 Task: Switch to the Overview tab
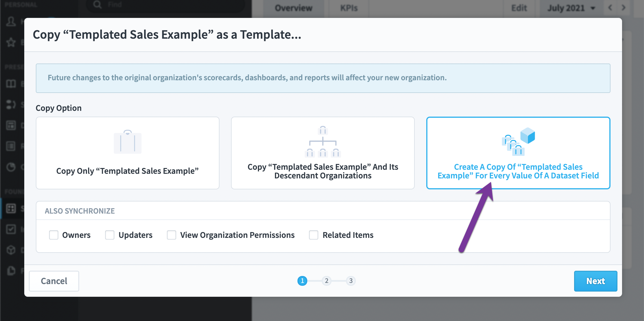293,8
